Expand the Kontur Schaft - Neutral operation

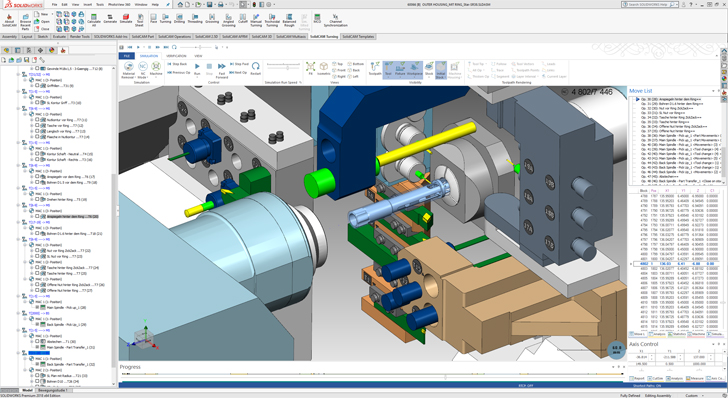tap(32, 154)
